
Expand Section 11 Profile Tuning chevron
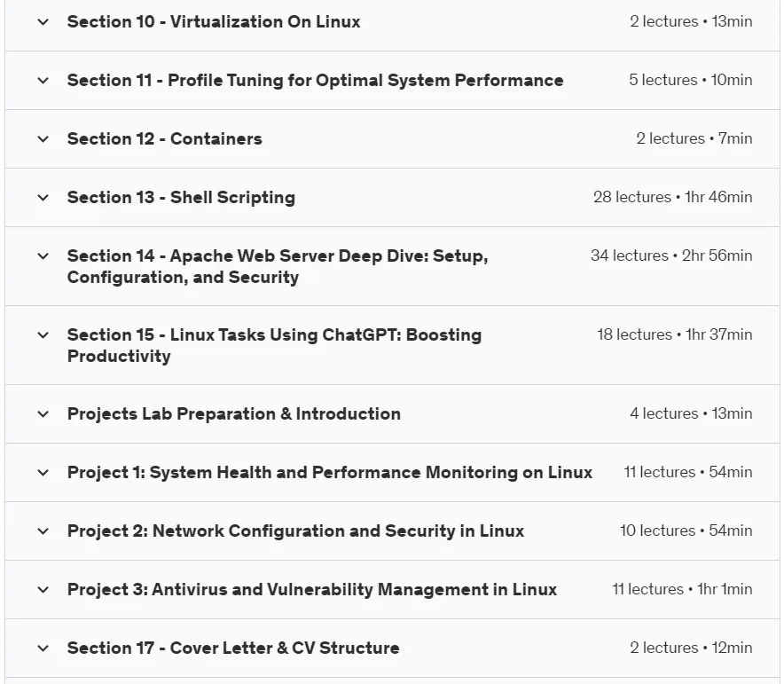coord(43,81)
